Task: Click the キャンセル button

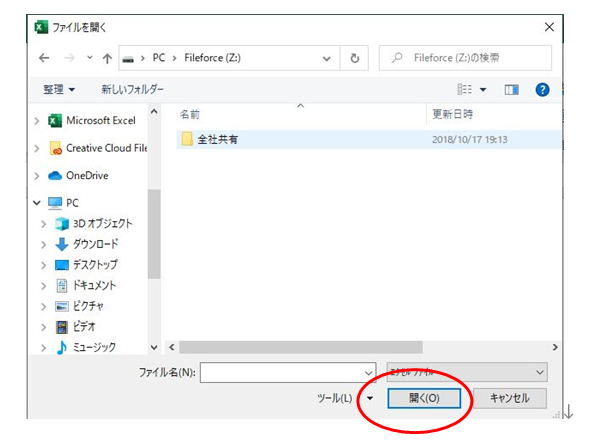Action: (x=510, y=398)
